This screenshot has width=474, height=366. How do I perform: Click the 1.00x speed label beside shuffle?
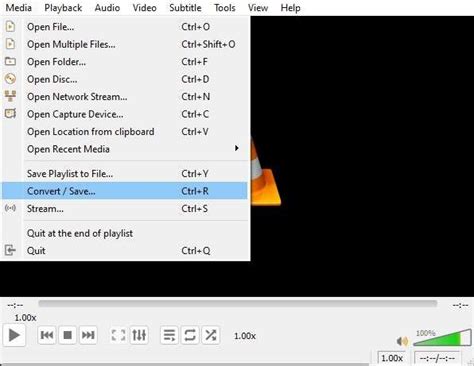pyautogui.click(x=245, y=336)
